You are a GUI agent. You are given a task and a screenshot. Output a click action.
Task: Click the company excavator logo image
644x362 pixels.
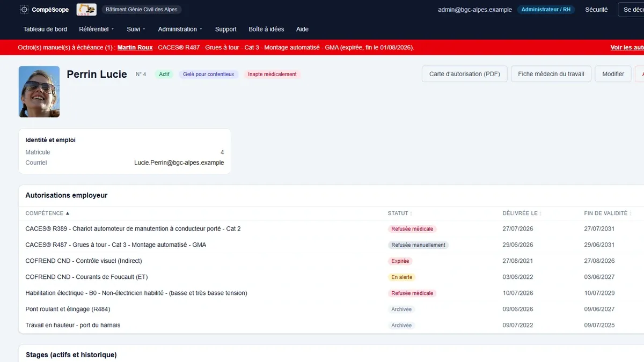[86, 10]
